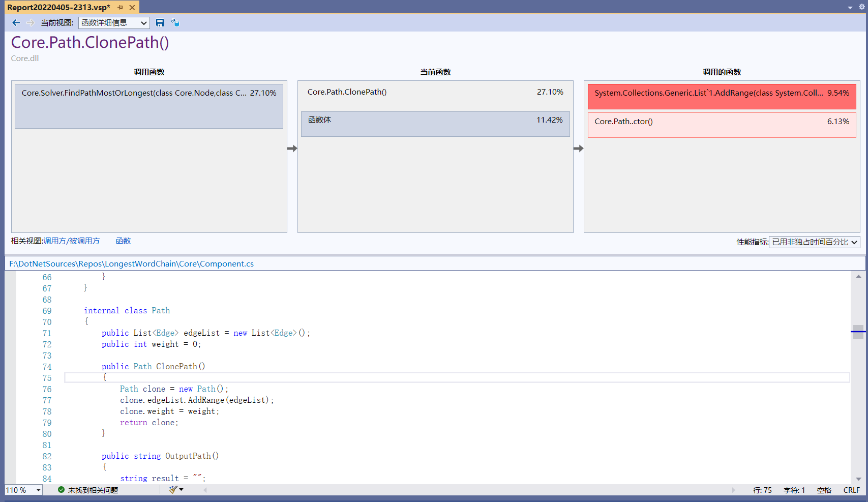Open the Component.cs source file path link
Viewport: 868px width, 502px height.
pyautogui.click(x=131, y=263)
